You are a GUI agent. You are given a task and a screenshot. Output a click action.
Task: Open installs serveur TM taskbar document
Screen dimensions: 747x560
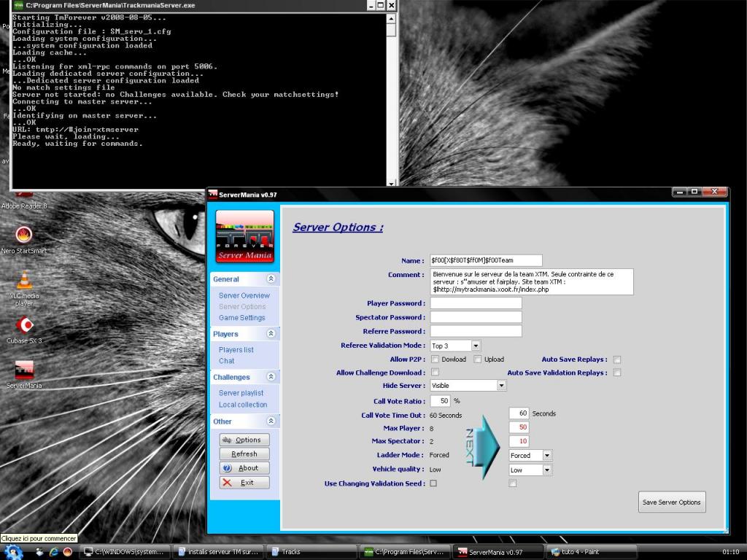[218, 552]
